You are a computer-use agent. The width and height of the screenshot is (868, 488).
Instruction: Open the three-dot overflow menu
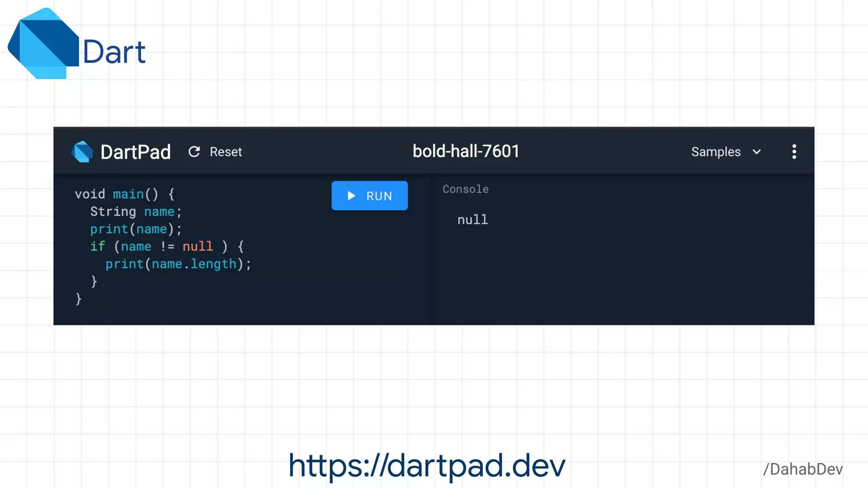pos(794,152)
